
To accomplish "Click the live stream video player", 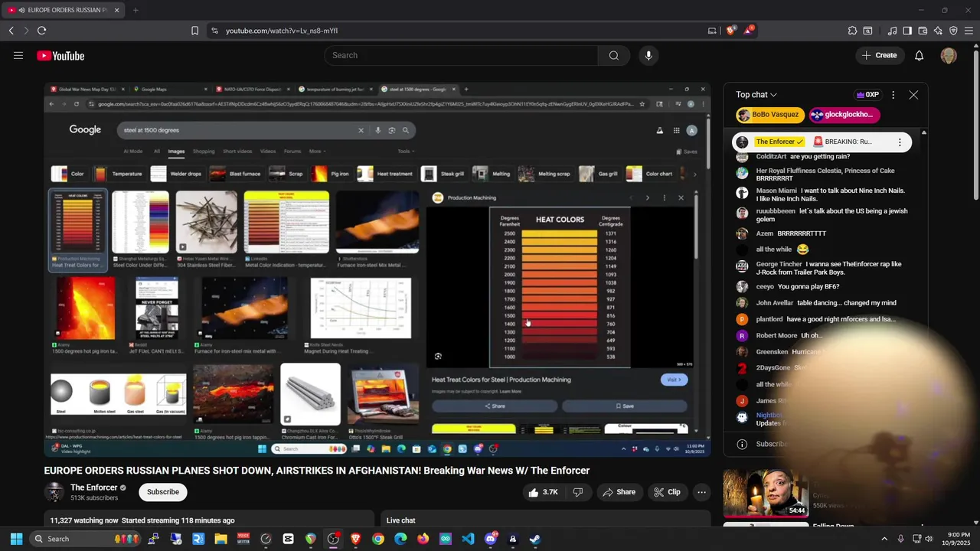I will pos(377,269).
